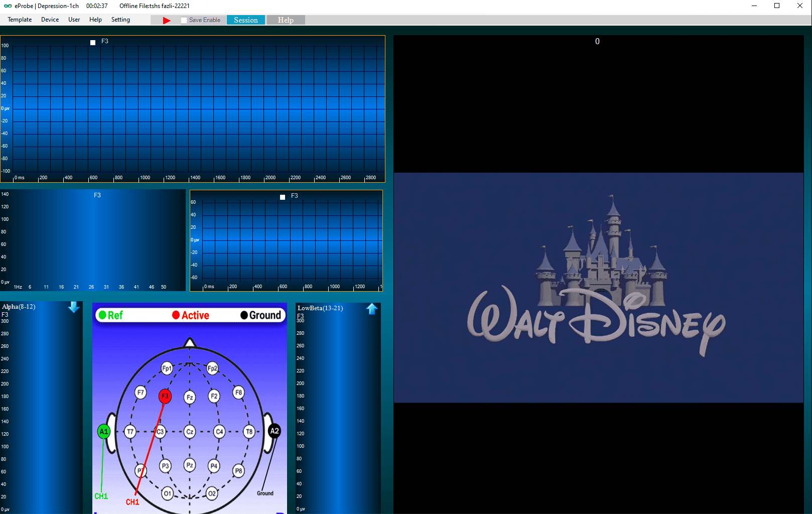Select the red F3 electrode on head map
Viewport: 812px width, 514px height.
[x=165, y=397]
